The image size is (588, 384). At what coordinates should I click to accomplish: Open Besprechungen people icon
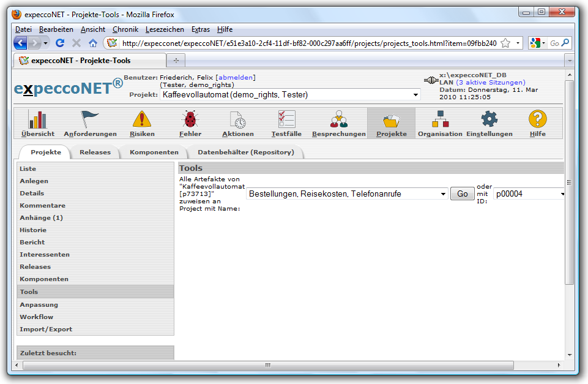tap(338, 119)
